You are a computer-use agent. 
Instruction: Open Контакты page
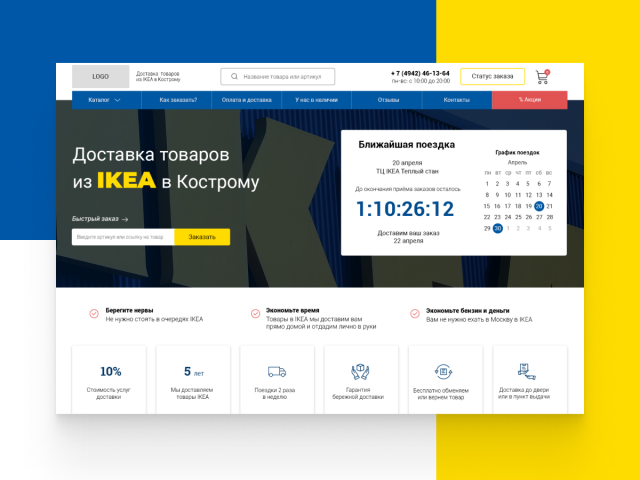[457, 100]
